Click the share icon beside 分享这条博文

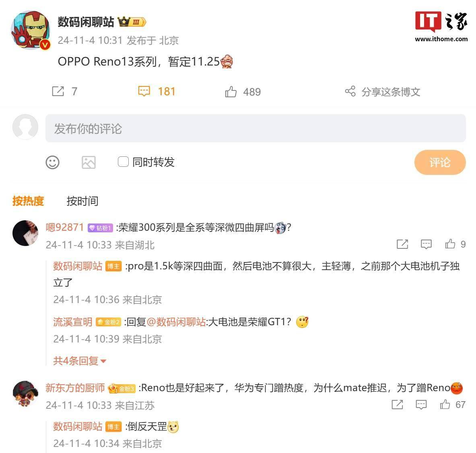coord(350,91)
